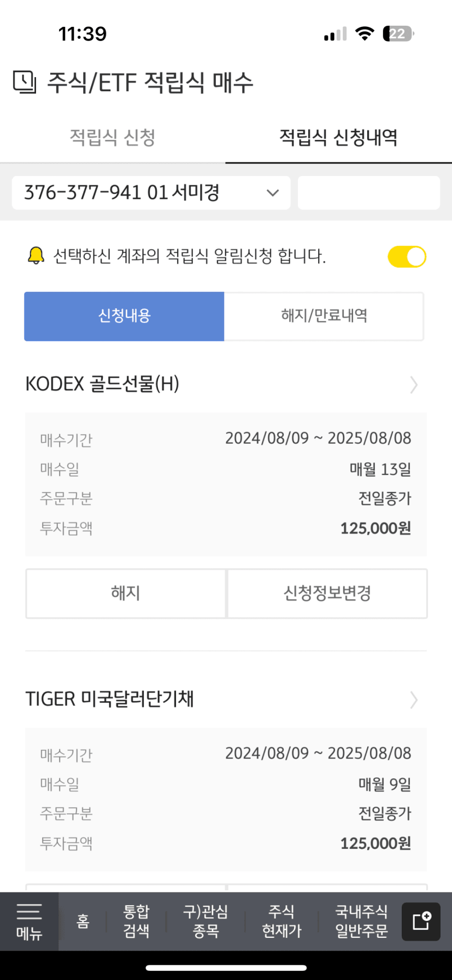452x980 pixels.
Task: Go to 홈 in bottom bar
Action: pos(83,922)
